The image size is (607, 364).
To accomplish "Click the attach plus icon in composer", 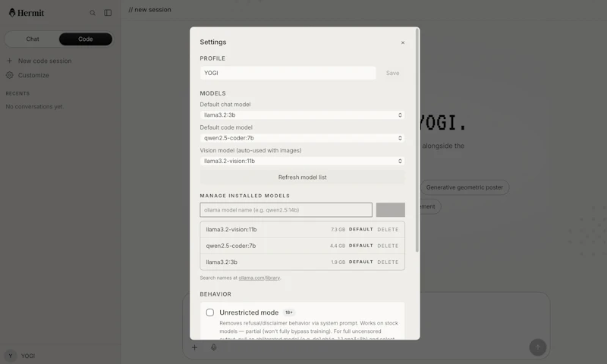I will [195, 347].
